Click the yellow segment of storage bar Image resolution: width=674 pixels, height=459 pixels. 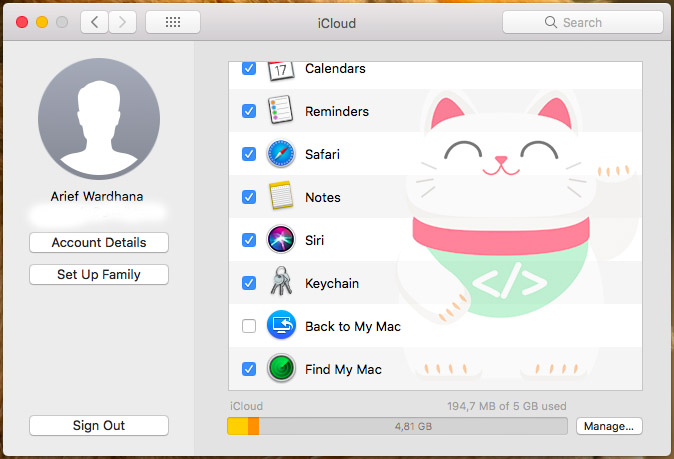click(238, 426)
